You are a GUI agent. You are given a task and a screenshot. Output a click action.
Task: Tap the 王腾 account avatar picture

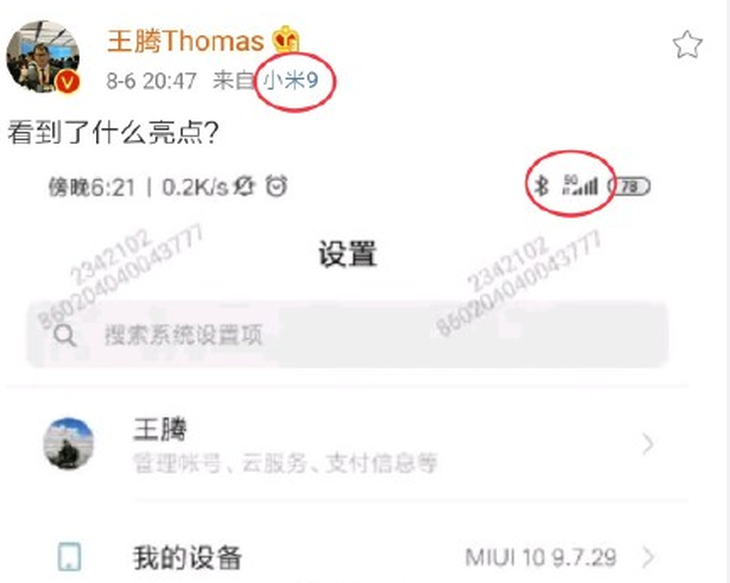[69, 443]
